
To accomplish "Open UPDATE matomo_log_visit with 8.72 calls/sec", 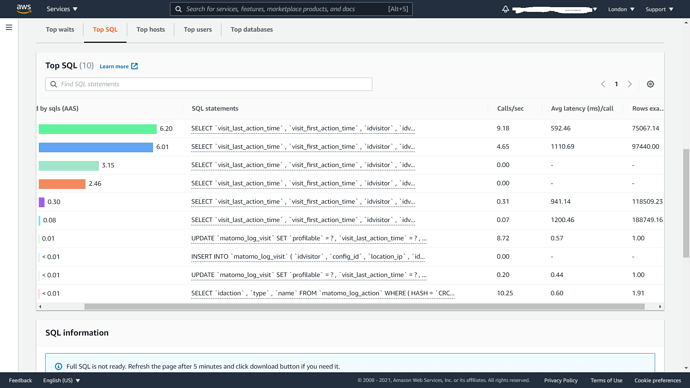I will [308, 238].
